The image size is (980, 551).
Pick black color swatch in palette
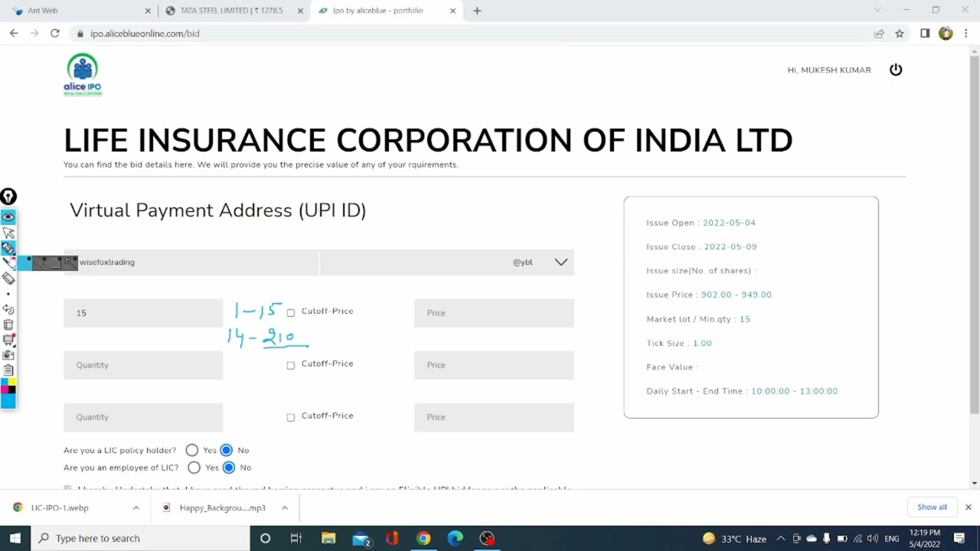tap(12, 390)
